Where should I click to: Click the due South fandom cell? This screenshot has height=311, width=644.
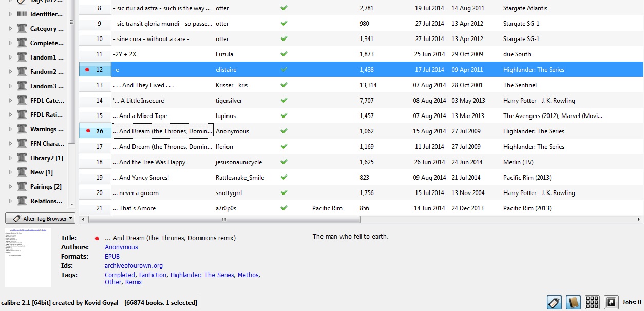coord(517,54)
